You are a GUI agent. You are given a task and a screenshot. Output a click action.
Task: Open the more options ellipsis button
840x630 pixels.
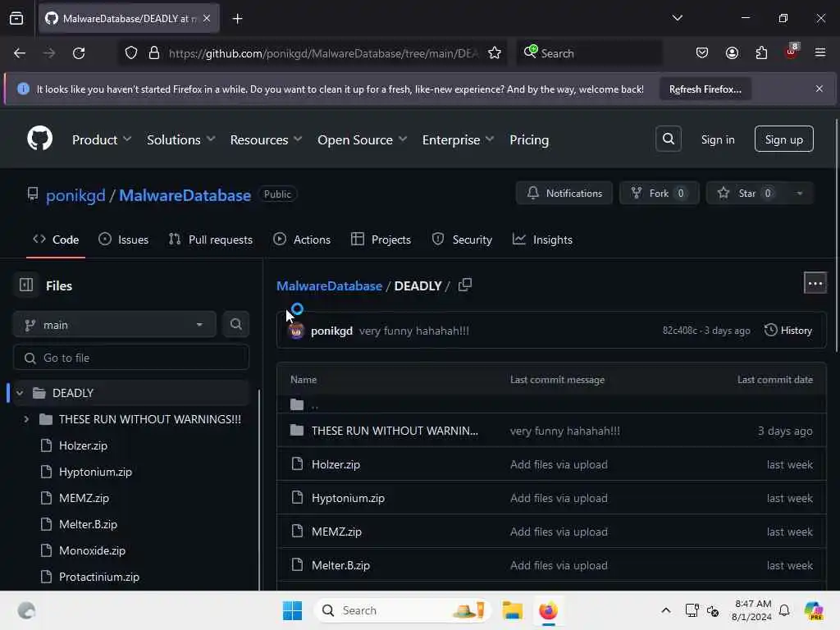(x=815, y=283)
